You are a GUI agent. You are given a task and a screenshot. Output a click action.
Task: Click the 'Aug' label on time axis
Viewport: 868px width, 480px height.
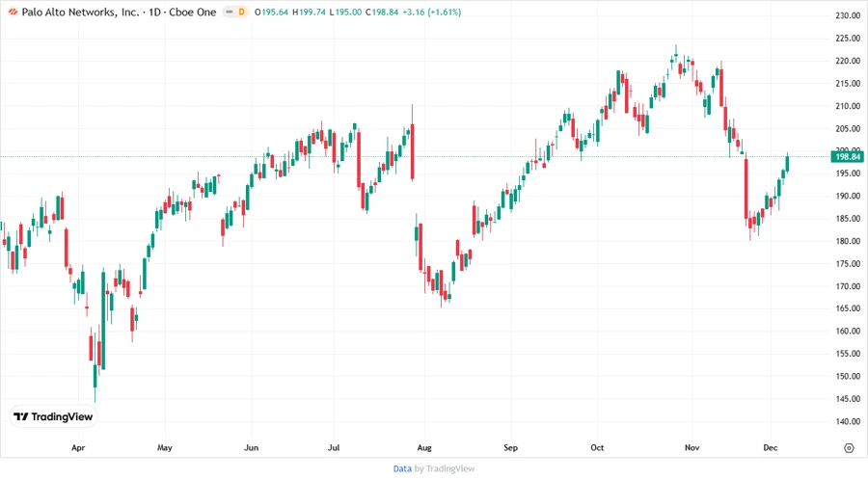(x=424, y=448)
